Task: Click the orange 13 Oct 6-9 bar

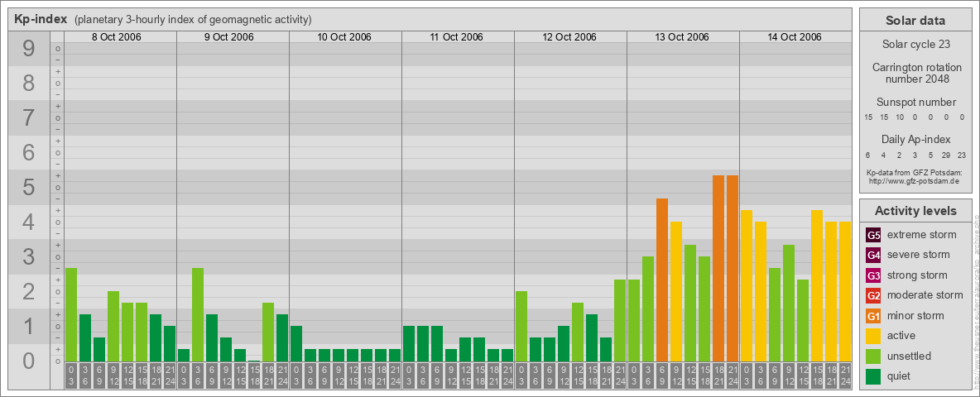Action: pyautogui.click(x=662, y=280)
